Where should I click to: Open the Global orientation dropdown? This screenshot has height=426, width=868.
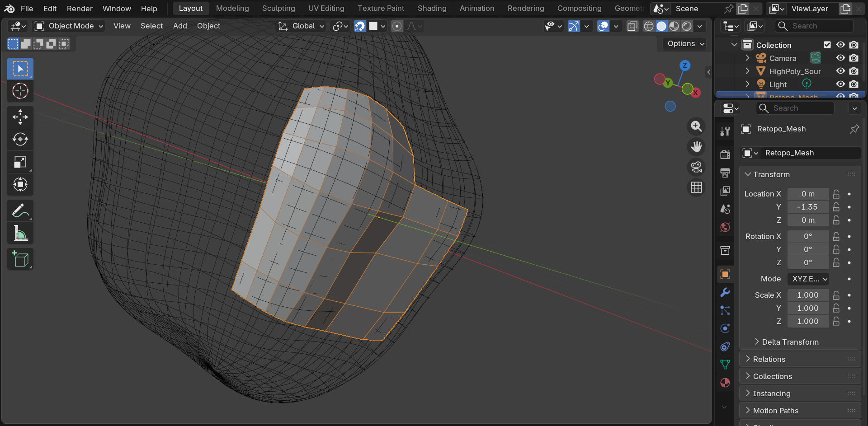tap(301, 26)
